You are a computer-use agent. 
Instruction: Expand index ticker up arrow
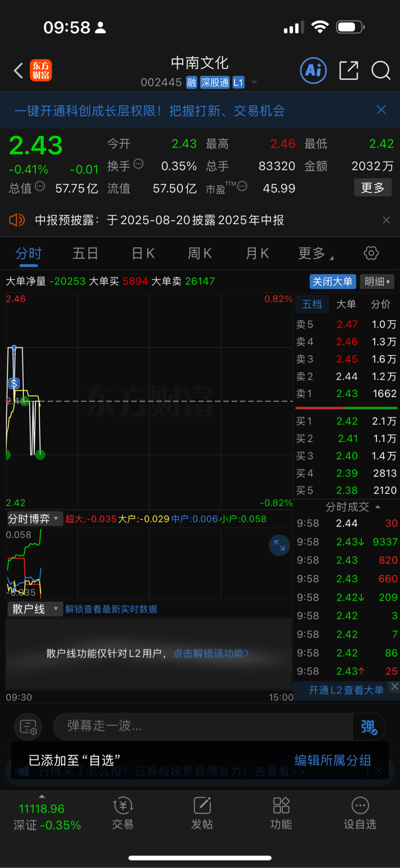click(42, 796)
